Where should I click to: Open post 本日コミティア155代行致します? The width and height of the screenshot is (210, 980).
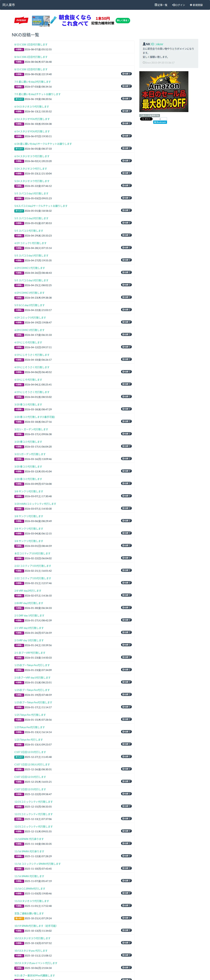point(32,554)
